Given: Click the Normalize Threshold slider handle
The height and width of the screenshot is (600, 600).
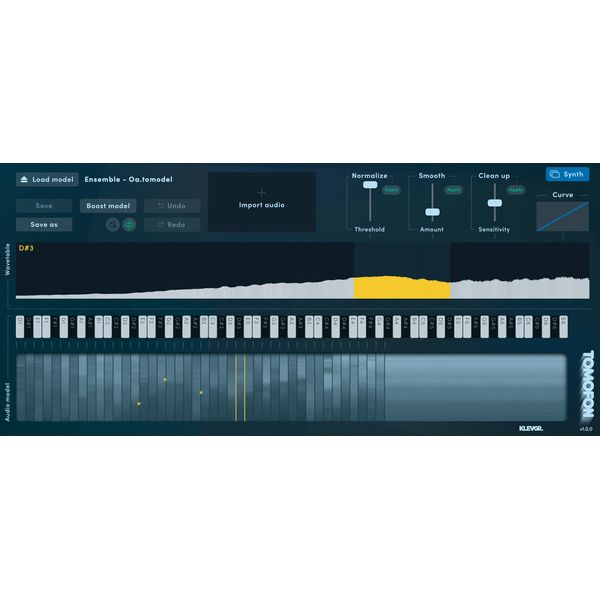Looking at the screenshot, I should pos(370,185).
